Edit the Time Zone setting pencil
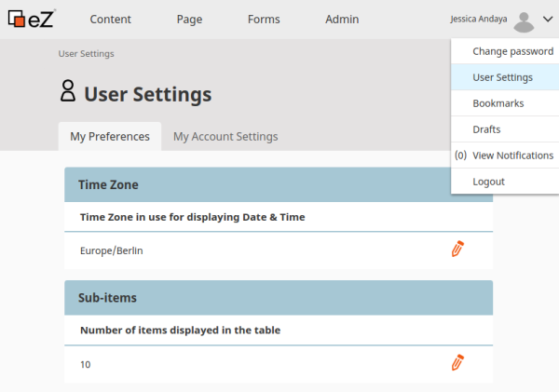The width and height of the screenshot is (559, 392). coord(457,249)
